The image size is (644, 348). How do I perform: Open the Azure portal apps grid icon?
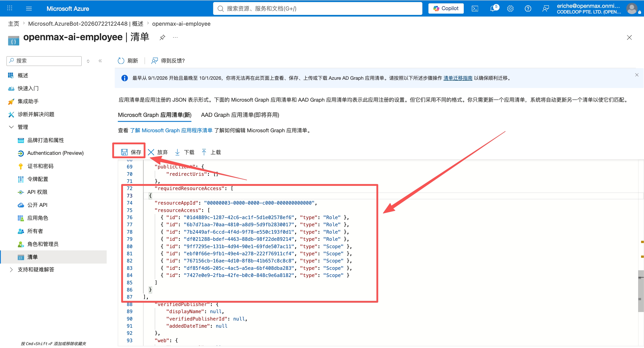click(x=10, y=8)
